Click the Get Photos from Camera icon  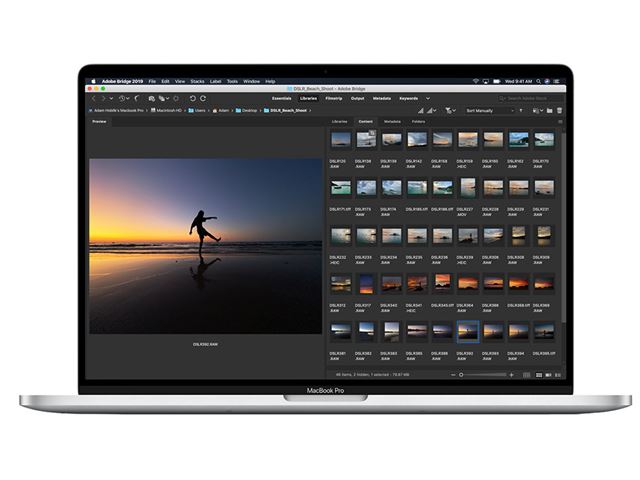(150, 98)
